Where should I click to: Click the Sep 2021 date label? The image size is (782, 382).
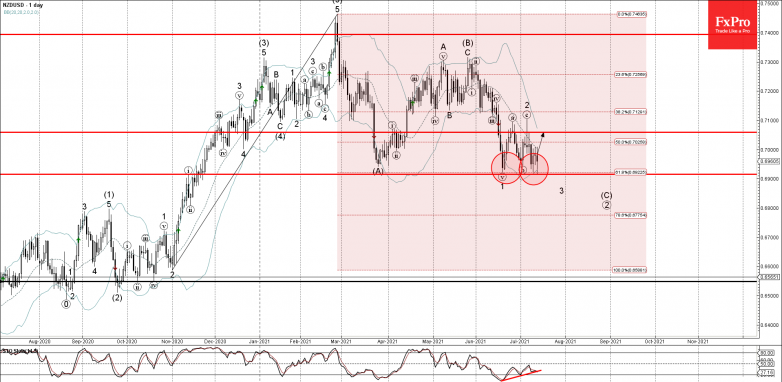pyautogui.click(x=609, y=342)
